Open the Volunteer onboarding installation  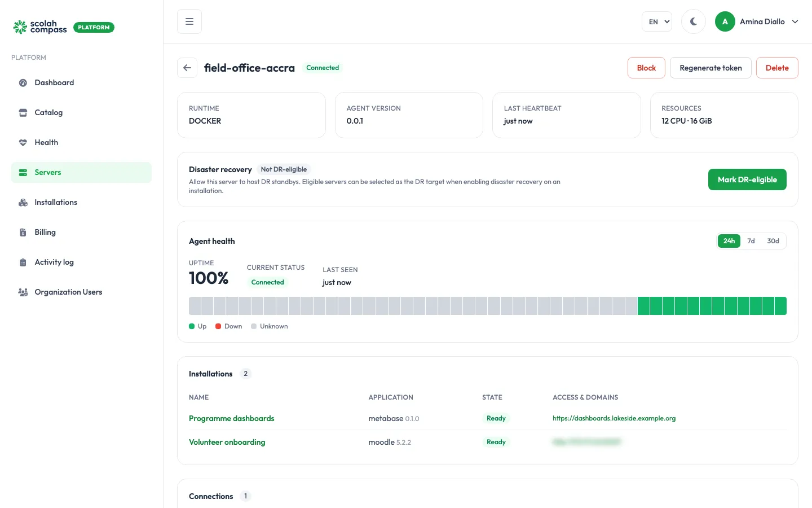pyautogui.click(x=227, y=442)
